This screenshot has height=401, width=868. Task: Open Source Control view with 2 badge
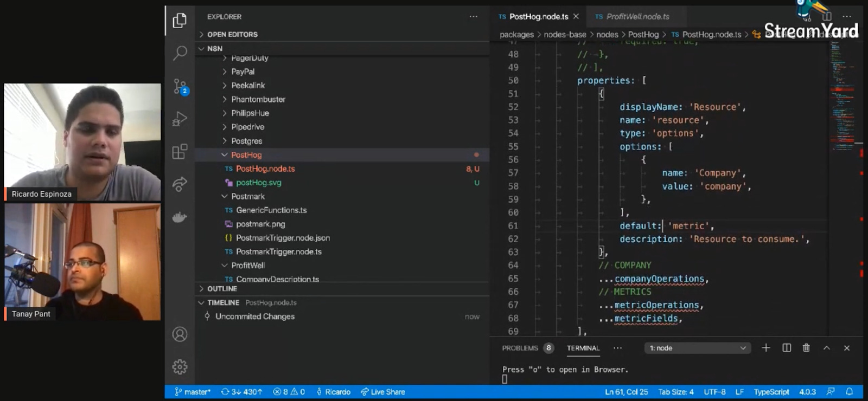[x=180, y=87]
